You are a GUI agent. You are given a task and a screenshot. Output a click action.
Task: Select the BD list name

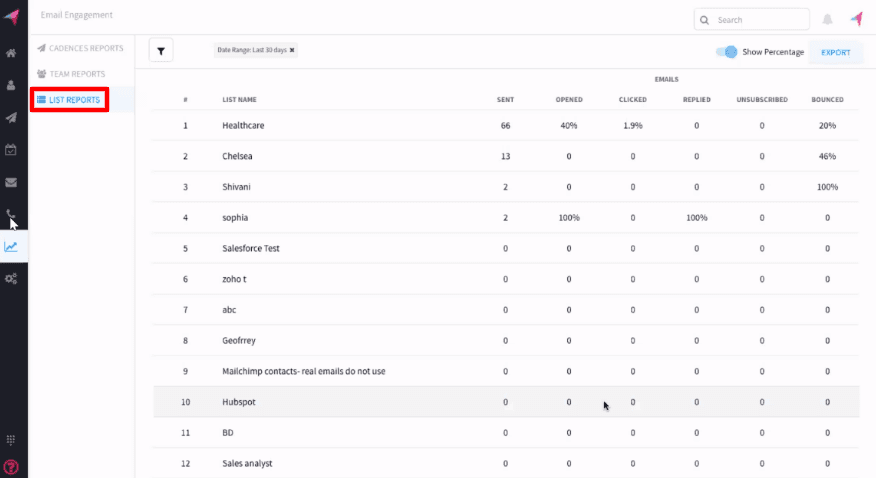pyautogui.click(x=228, y=433)
